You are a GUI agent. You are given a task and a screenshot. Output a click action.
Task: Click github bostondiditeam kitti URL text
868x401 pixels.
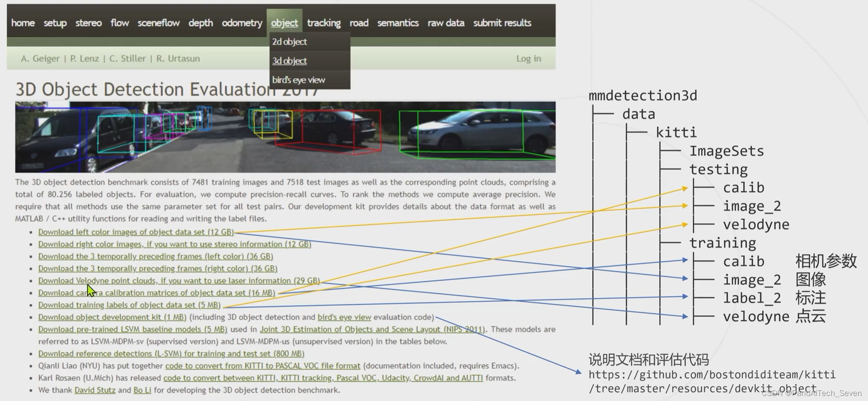712,382
